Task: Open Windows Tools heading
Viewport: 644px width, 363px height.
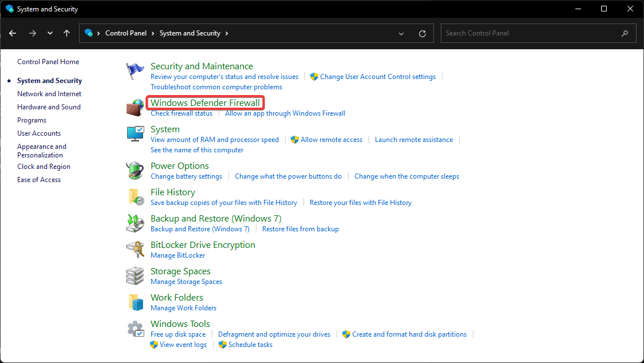Action: point(180,323)
